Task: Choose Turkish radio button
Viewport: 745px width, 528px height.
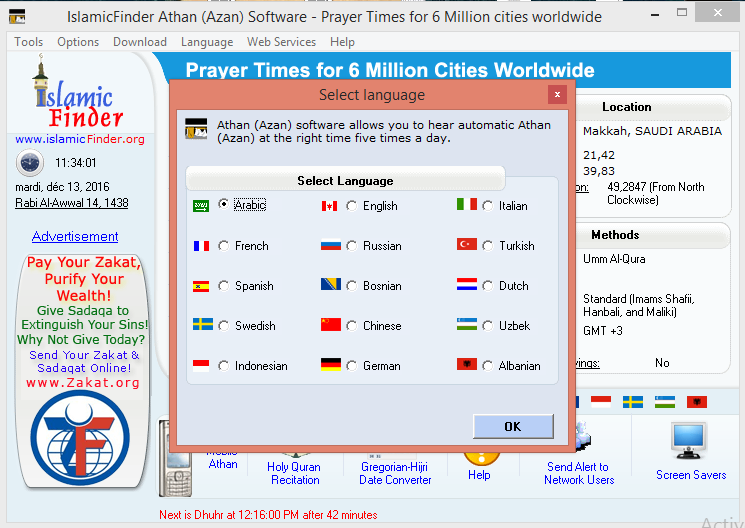Action: 487,246
